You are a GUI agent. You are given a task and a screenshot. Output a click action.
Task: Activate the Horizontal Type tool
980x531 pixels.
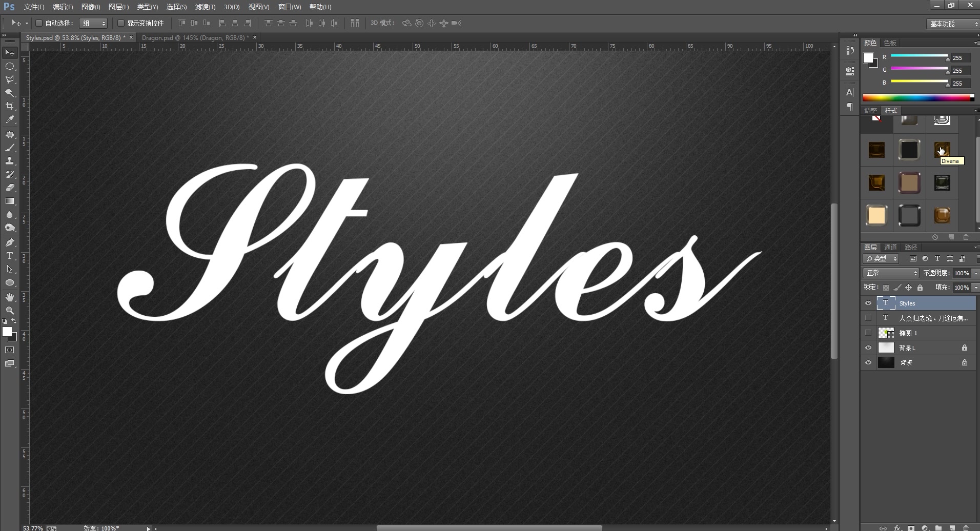(9, 255)
